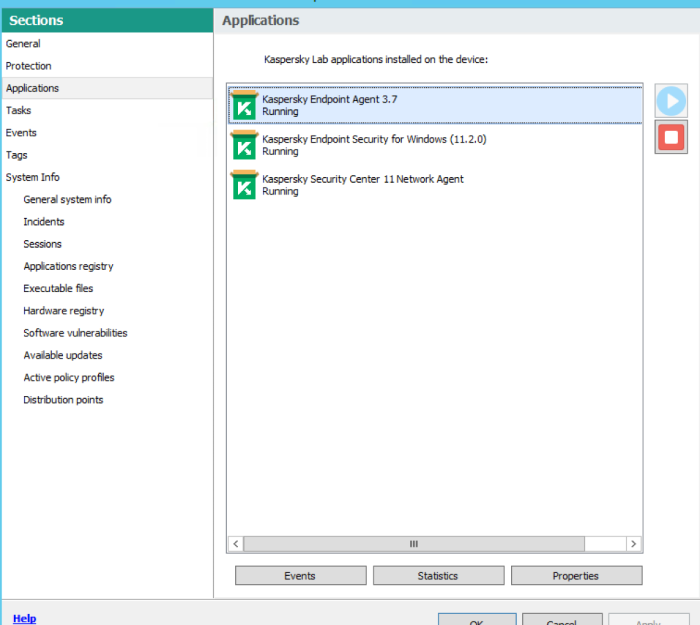This screenshot has height=625, width=700.
Task: Click the Events button below the list
Action: click(300, 576)
